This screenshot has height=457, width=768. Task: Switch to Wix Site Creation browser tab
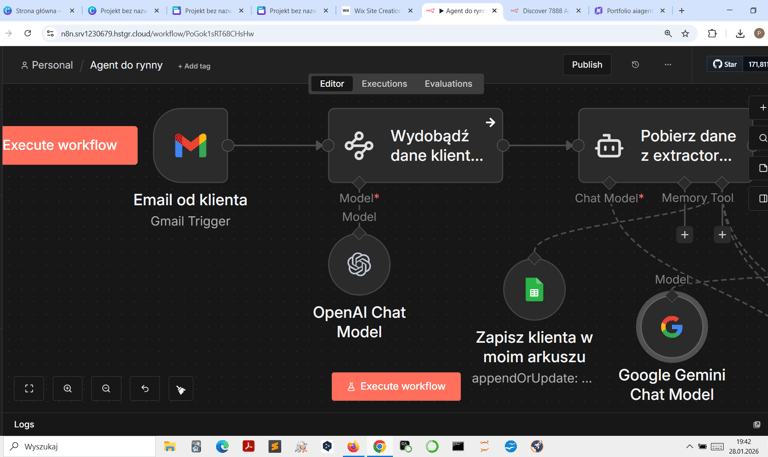(378, 10)
